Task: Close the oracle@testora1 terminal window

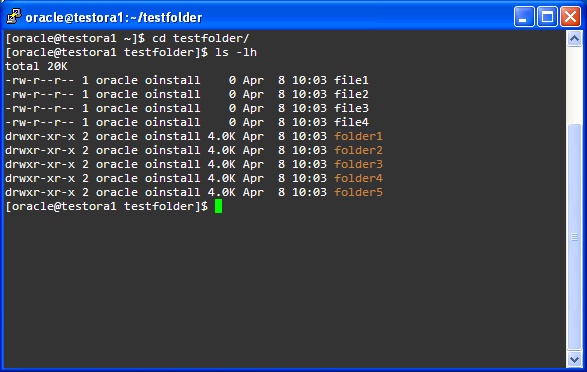Action: click(570, 17)
